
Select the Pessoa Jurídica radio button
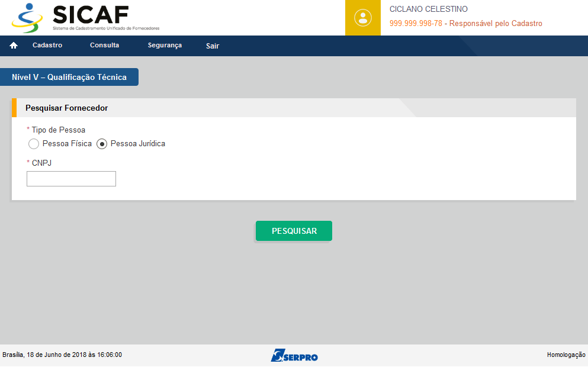click(102, 144)
